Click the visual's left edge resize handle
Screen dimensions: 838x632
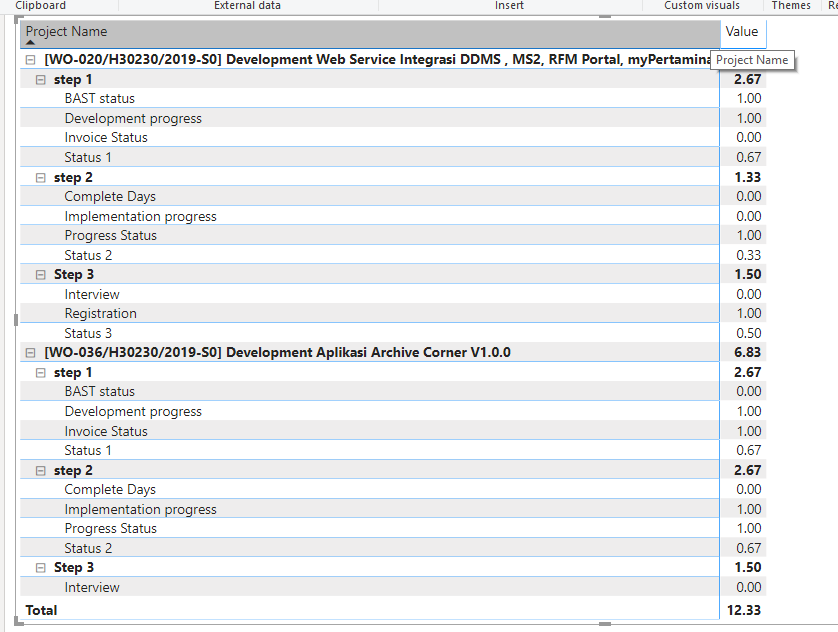(x=15, y=320)
